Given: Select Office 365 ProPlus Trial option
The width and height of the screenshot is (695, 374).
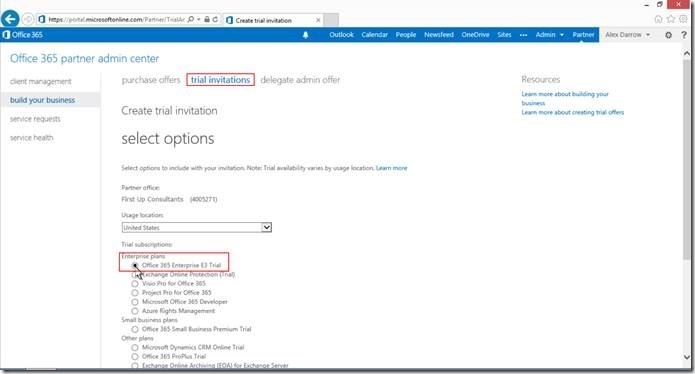Looking at the screenshot, I should point(135,356).
